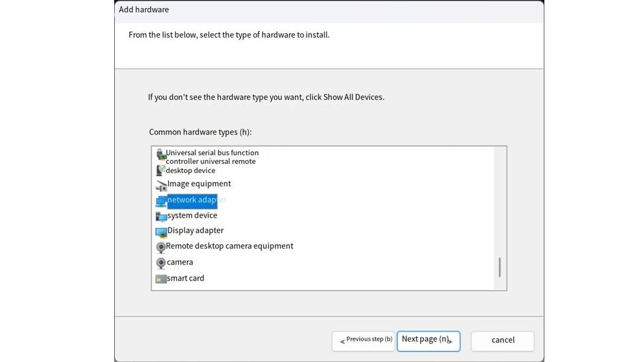The image size is (644, 362).
Task: Click the system device icon
Action: point(161,217)
